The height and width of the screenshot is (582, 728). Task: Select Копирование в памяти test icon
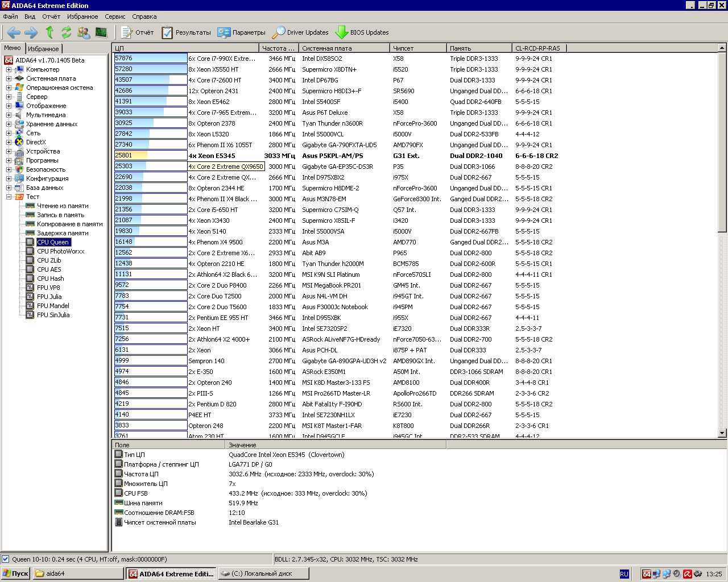(30, 224)
